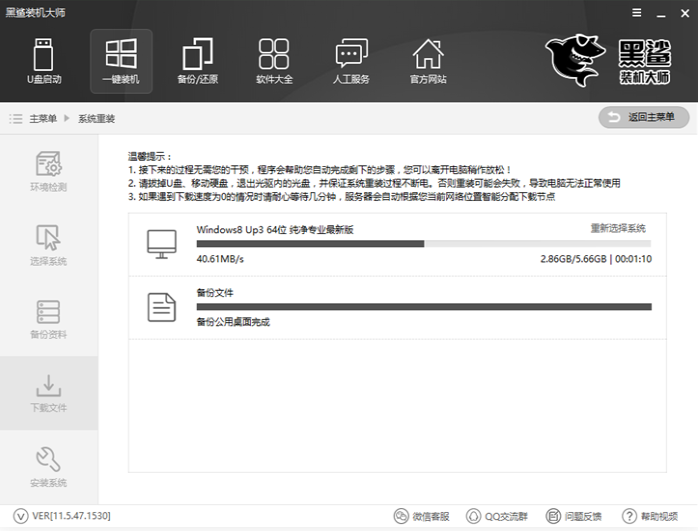Click the 主菜单 breadcrumb
The height and width of the screenshot is (531, 698).
[x=43, y=119]
